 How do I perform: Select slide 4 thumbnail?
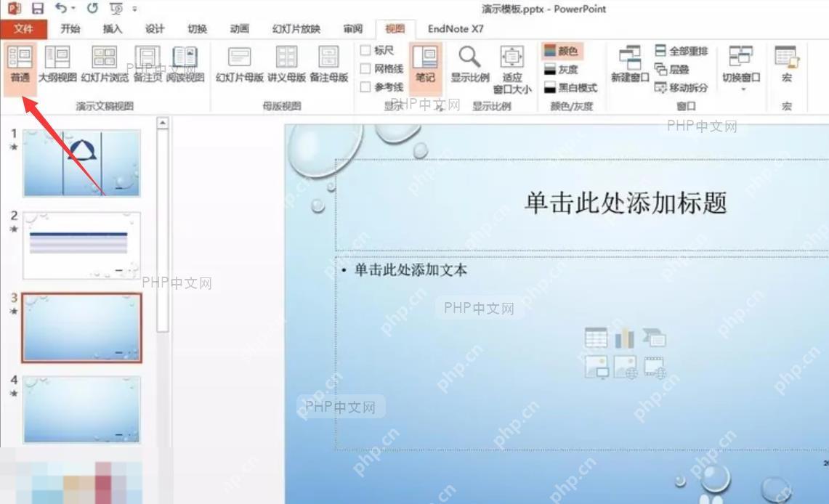82,410
